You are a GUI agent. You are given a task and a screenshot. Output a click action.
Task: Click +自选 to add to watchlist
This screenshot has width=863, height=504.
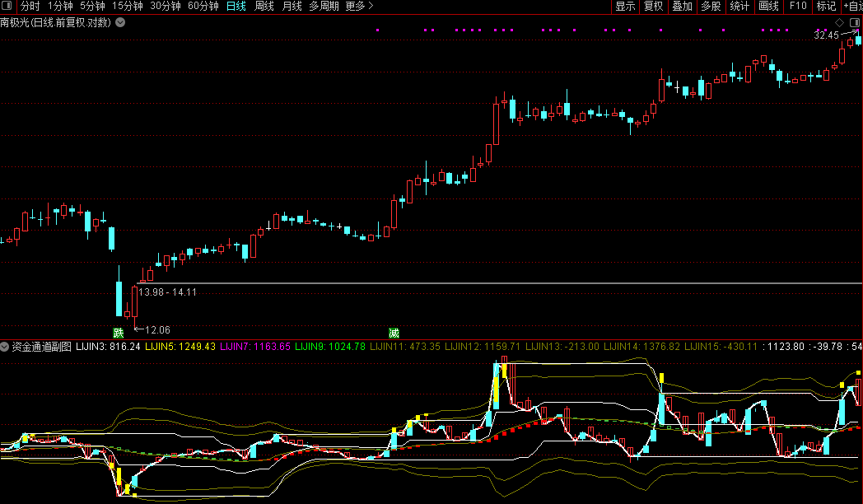[851, 7]
